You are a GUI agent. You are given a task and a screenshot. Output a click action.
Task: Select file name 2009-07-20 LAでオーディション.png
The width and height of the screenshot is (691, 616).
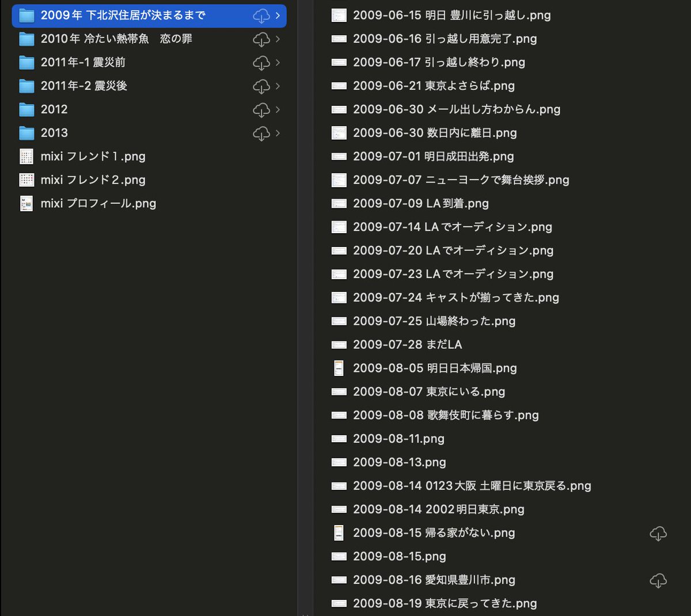coord(453,250)
